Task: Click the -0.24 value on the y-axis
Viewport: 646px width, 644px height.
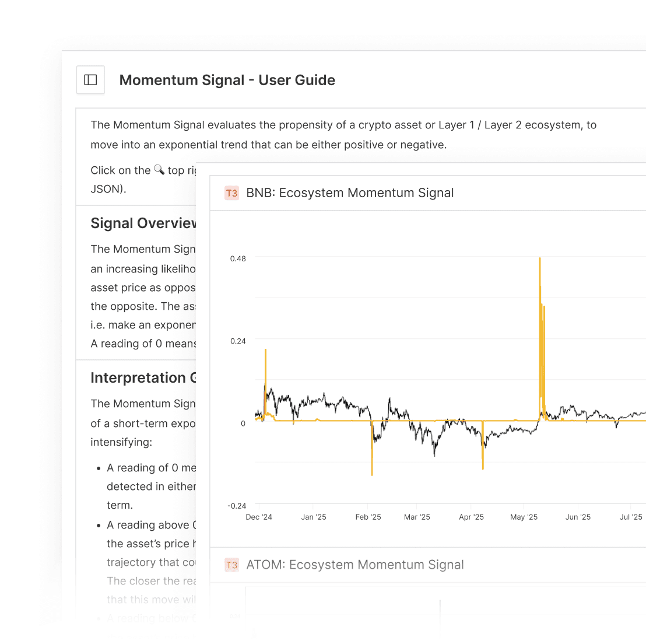Action: [x=236, y=506]
